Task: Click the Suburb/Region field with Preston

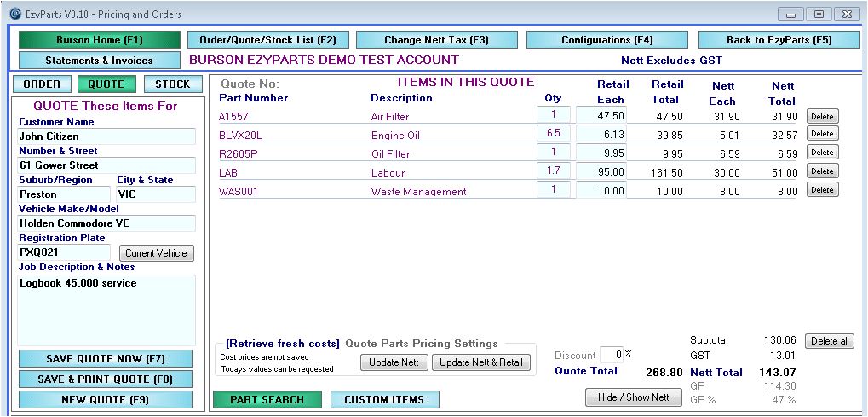Action: [x=64, y=194]
